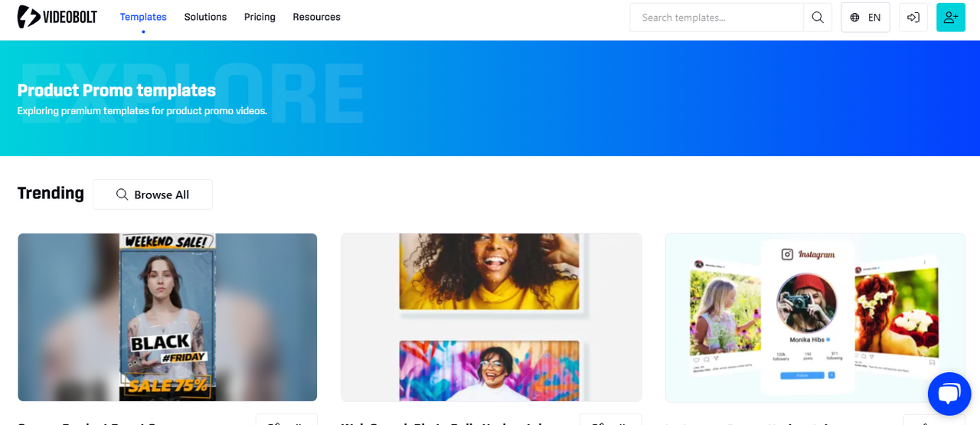
Task: Open the live chat bubble
Action: (949, 394)
